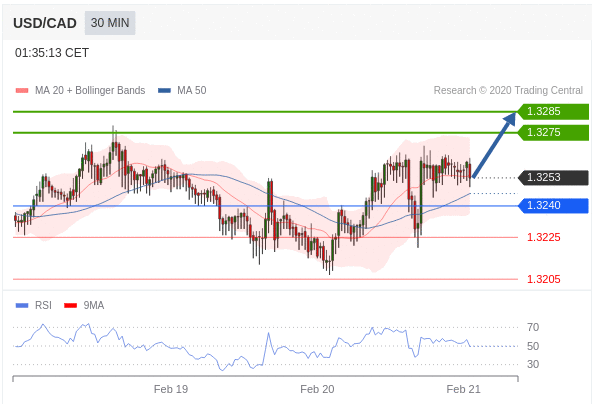This screenshot has height=411, width=597.
Task: Toggle the RSI legend entry
Action: pos(34,305)
